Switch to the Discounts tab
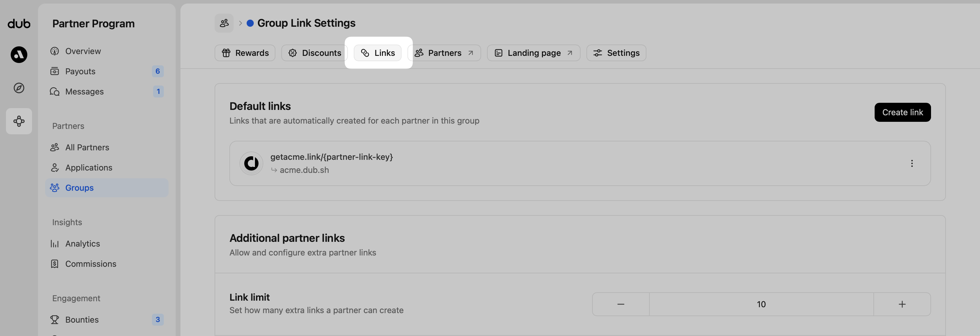Image resolution: width=980 pixels, height=336 pixels. pyautogui.click(x=314, y=53)
